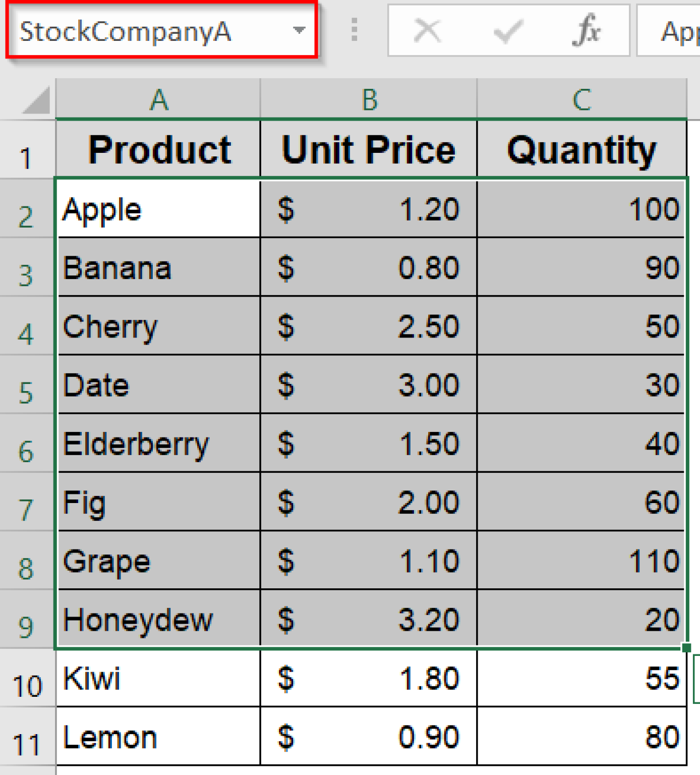The image size is (700, 775).
Task: Click the Product header cell
Action: pos(158,149)
